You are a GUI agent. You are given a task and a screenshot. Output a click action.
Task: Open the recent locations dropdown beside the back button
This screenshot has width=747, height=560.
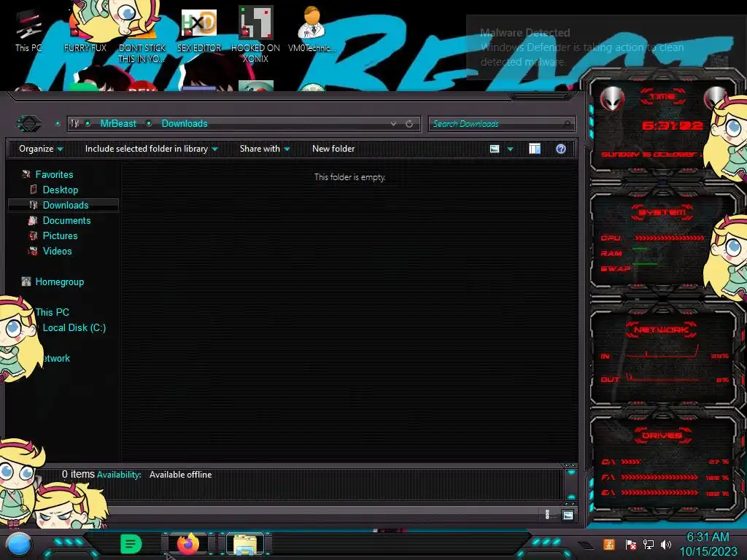coord(58,124)
